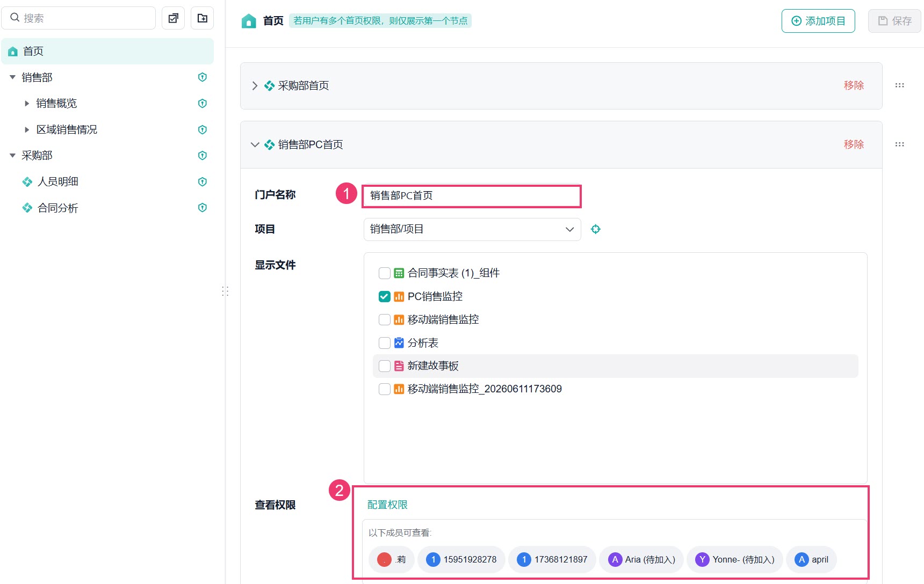Image resolution: width=924 pixels, height=584 pixels.
Task: Click the portal icon of 采购部首页 card
Action: [269, 86]
